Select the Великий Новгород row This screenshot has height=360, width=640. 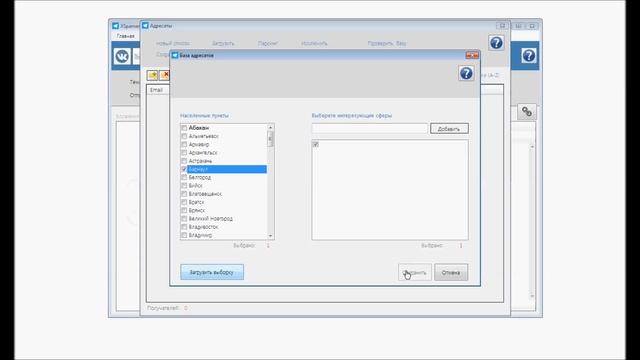pos(224,219)
